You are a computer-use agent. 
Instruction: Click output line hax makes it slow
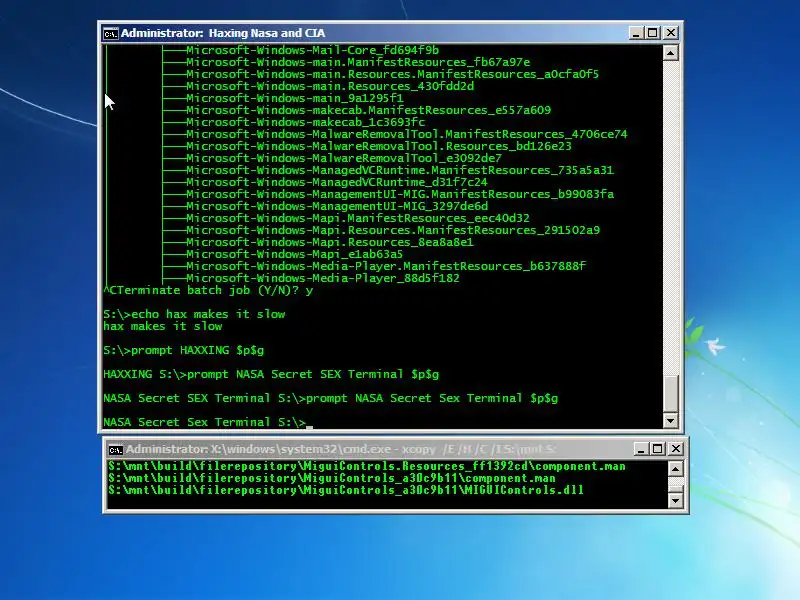pyautogui.click(x=163, y=326)
